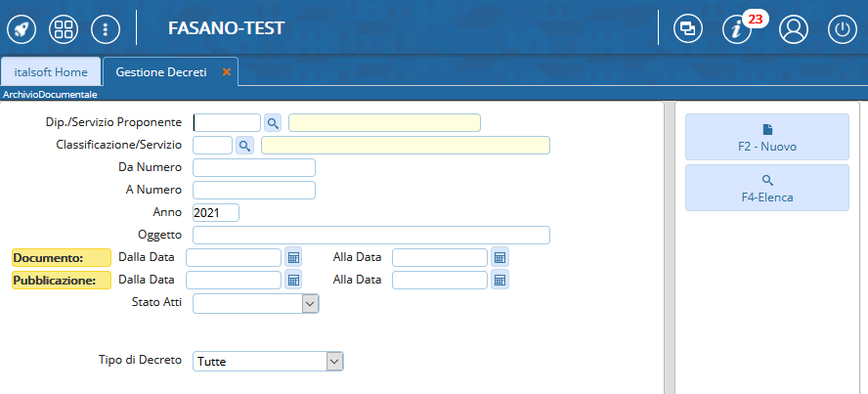This screenshot has height=394, width=868.
Task: Open Pubblicazione Dalla Data calendar picker
Action: tap(293, 280)
